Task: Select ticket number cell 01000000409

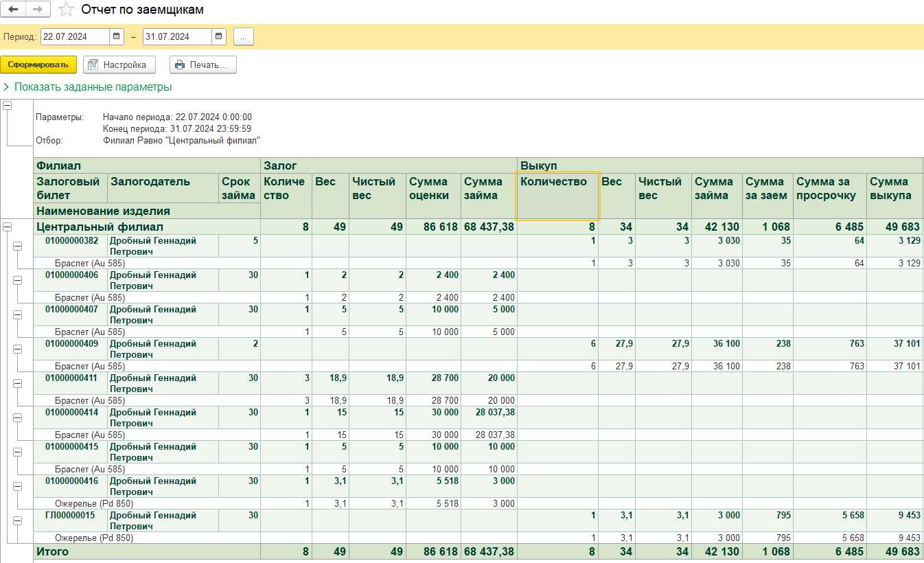Action: [71, 349]
